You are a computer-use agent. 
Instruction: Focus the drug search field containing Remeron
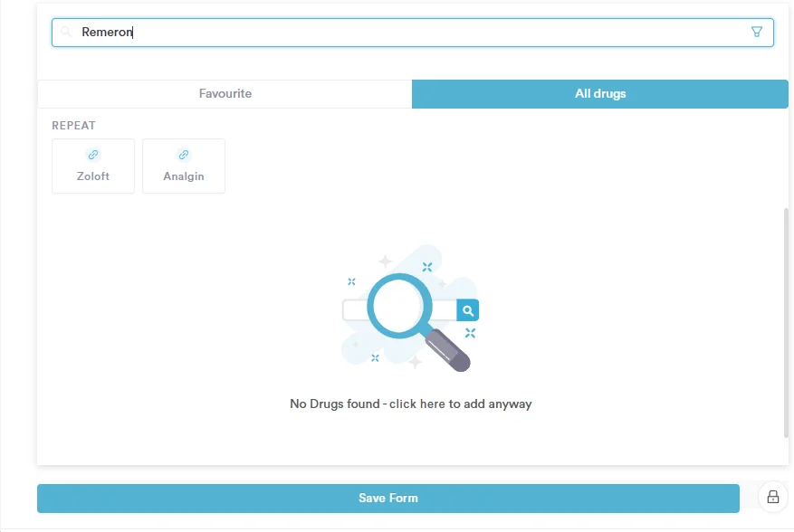click(x=407, y=32)
